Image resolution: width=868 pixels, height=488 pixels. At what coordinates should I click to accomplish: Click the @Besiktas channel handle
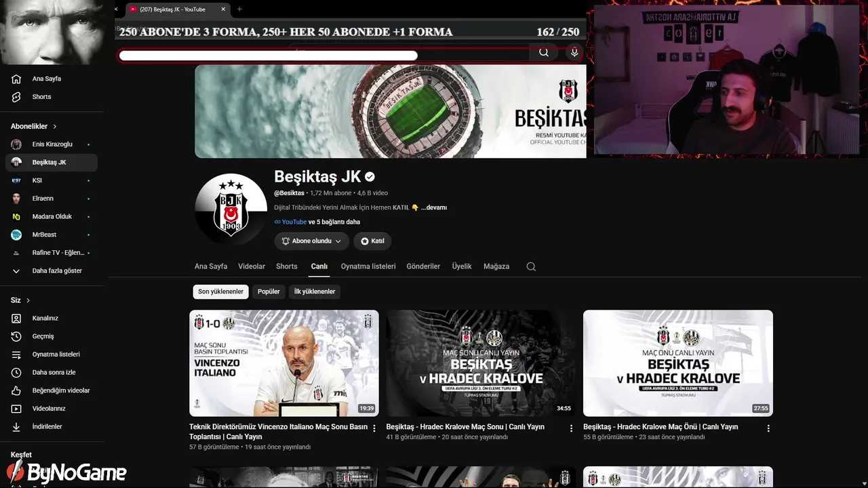tap(289, 193)
